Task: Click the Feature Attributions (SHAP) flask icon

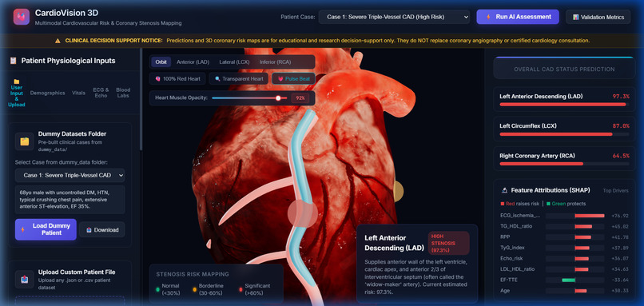Action: pos(504,191)
